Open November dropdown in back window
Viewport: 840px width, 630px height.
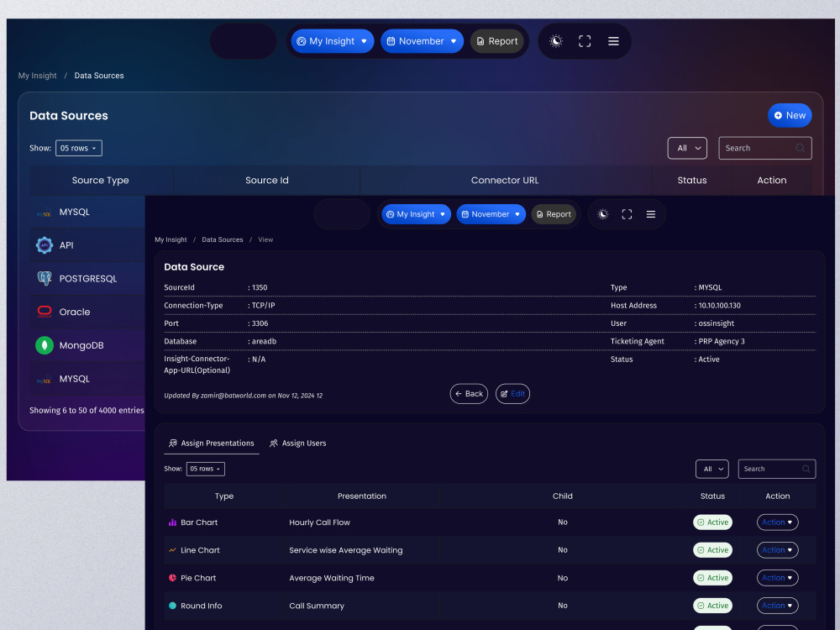tap(422, 41)
